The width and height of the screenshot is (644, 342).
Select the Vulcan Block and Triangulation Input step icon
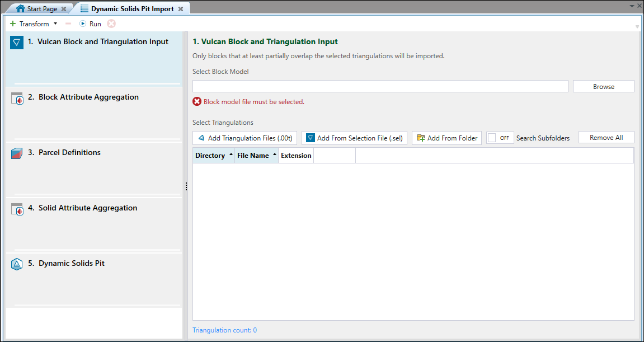tap(17, 43)
